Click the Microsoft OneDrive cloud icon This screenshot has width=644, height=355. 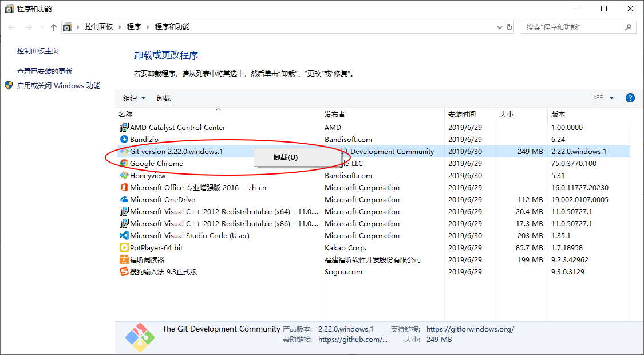(x=124, y=200)
